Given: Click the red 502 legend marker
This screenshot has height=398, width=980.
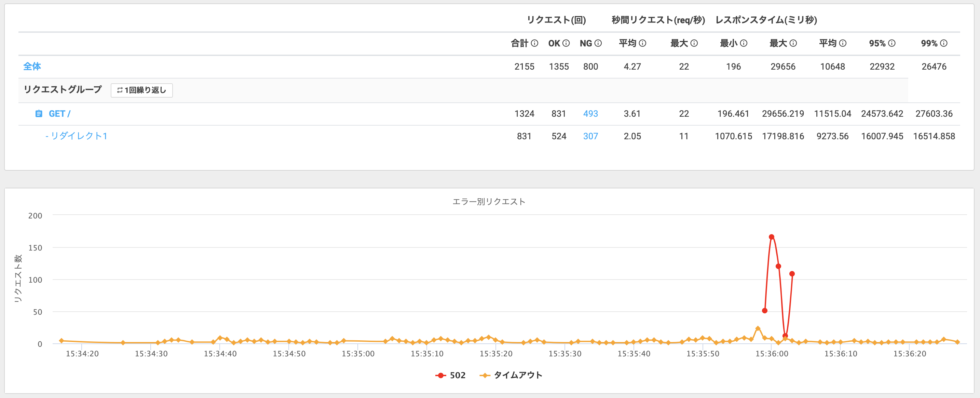Looking at the screenshot, I should coord(440,375).
